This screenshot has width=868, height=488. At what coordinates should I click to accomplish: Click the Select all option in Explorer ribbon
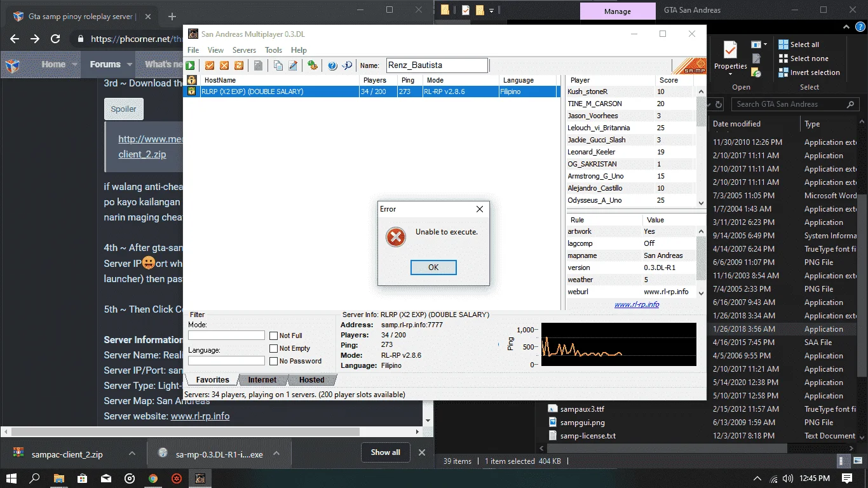tap(799, 44)
